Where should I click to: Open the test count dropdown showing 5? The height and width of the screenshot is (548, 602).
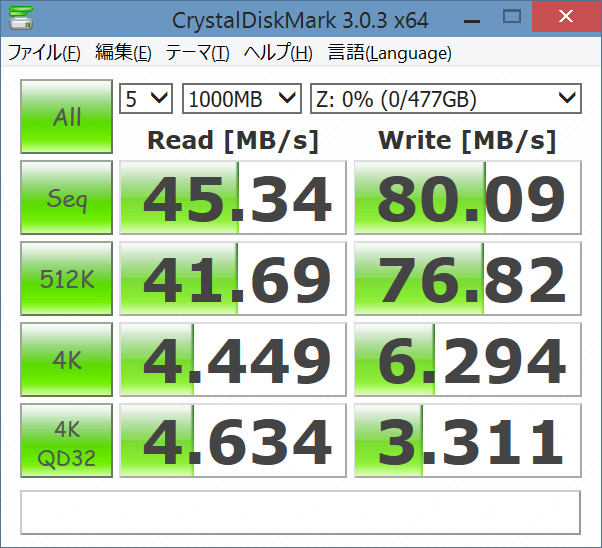click(146, 98)
